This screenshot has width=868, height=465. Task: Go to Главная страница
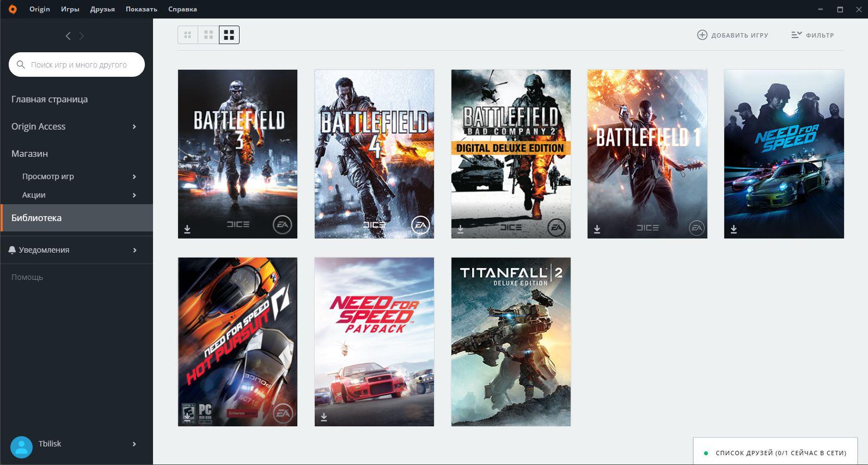point(50,99)
